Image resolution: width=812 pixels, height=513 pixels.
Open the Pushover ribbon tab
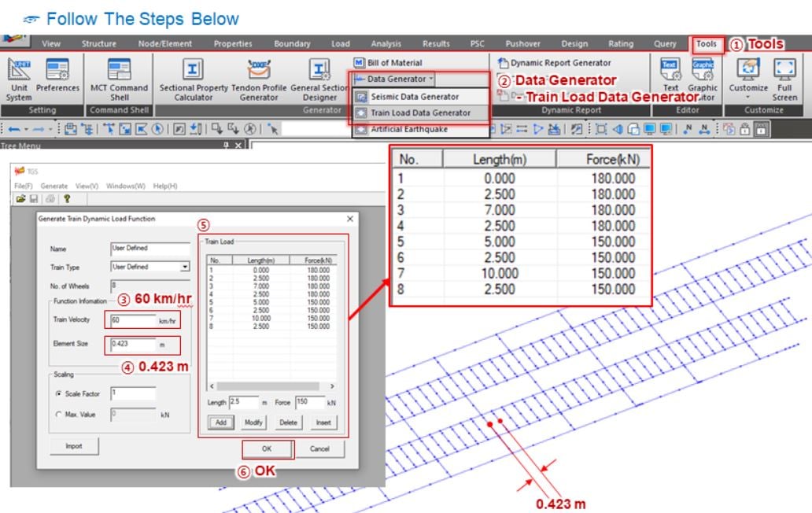click(523, 44)
